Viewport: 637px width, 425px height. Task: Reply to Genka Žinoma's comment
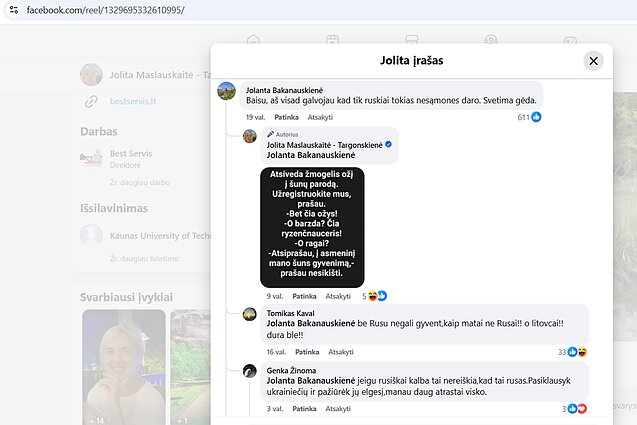[338, 409]
